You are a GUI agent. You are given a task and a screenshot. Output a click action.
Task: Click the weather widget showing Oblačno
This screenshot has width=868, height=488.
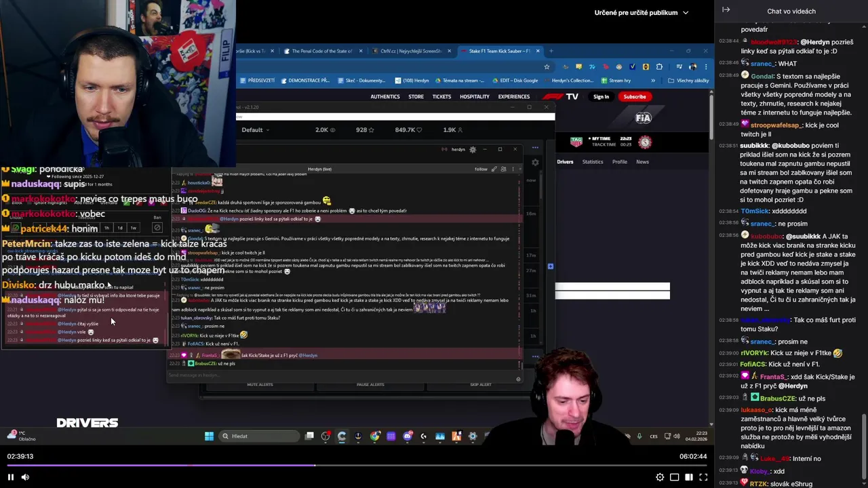click(20, 436)
